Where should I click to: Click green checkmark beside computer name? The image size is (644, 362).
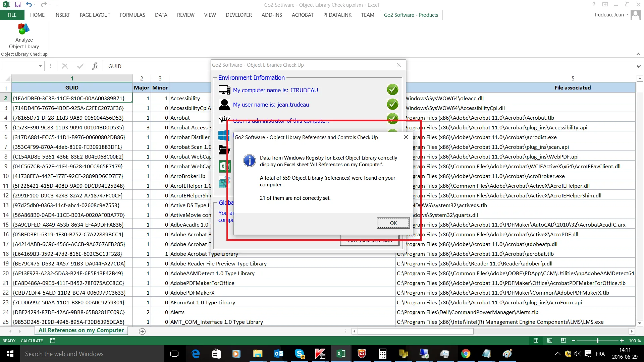point(392,89)
